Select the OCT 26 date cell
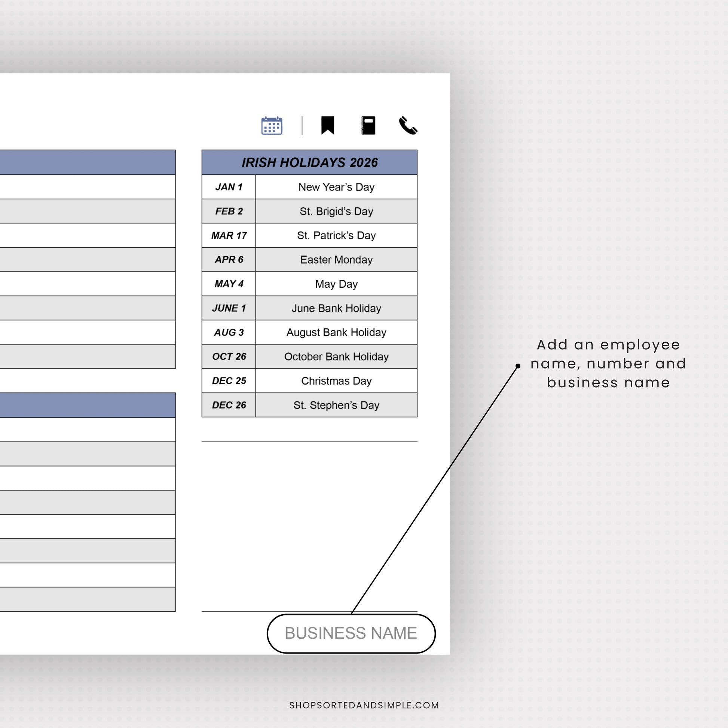728x728 pixels. point(229,357)
